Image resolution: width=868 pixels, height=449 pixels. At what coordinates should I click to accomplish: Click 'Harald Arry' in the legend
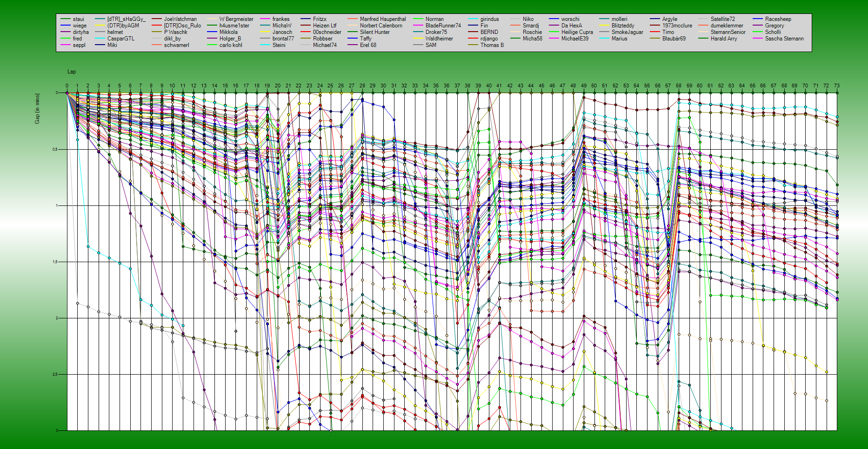coord(718,39)
